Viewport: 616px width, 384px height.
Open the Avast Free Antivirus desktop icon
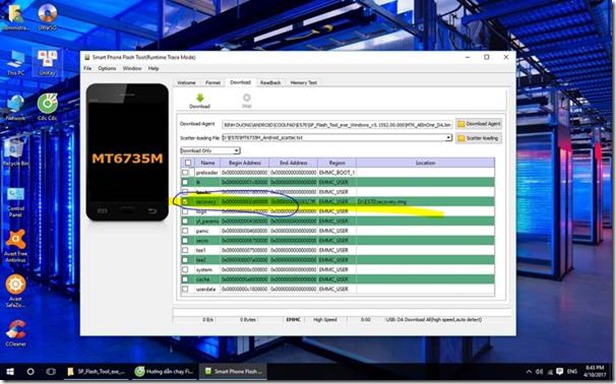(x=15, y=246)
